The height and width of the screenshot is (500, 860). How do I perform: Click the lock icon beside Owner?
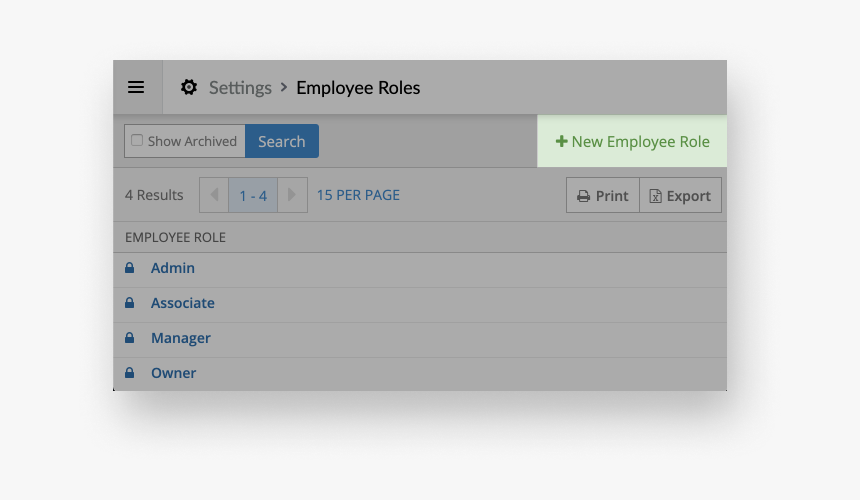click(x=129, y=373)
